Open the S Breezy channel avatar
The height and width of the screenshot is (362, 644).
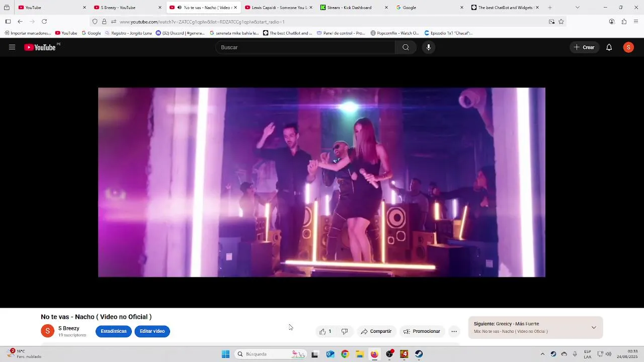pos(47,331)
